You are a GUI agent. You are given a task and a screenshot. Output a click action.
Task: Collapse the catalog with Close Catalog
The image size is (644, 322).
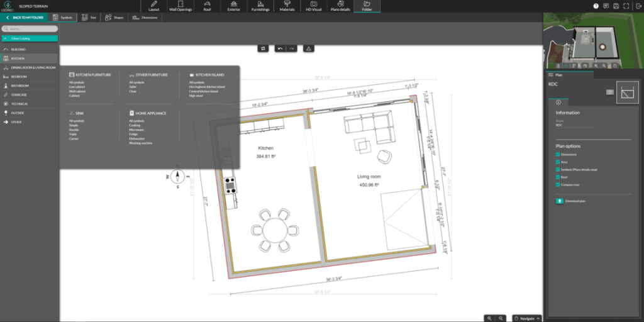pyautogui.click(x=30, y=38)
